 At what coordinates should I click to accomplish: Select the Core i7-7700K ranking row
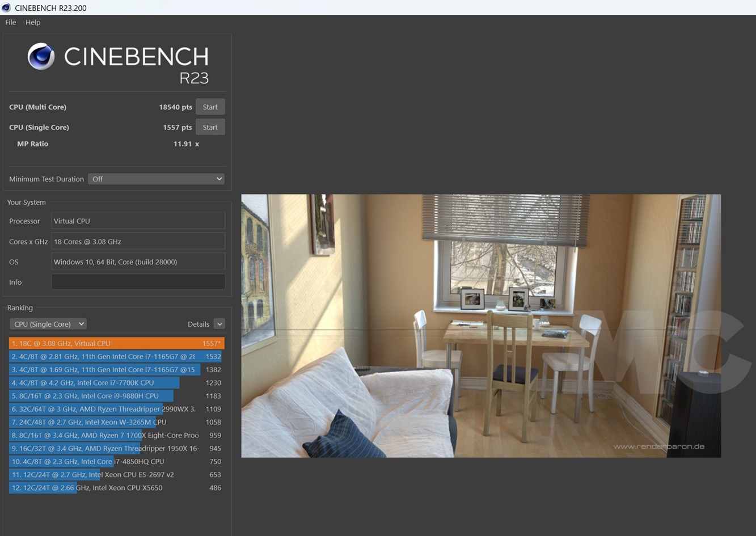[116, 382]
